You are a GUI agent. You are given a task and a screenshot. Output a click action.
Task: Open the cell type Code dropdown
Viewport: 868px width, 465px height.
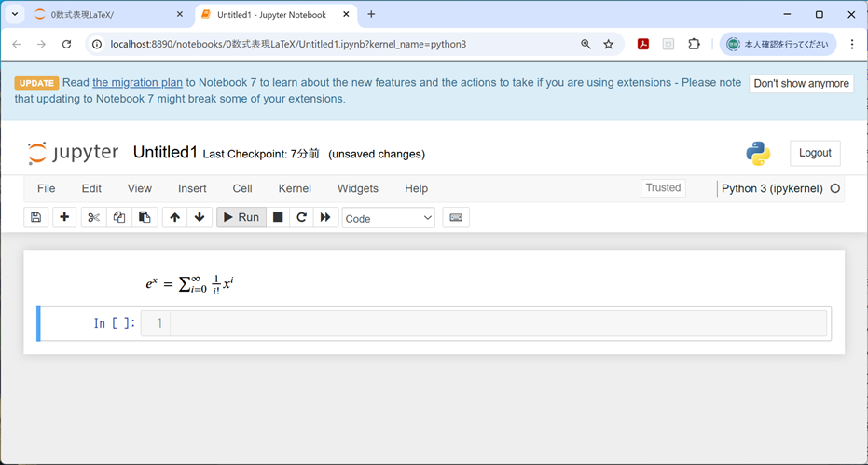(x=389, y=217)
